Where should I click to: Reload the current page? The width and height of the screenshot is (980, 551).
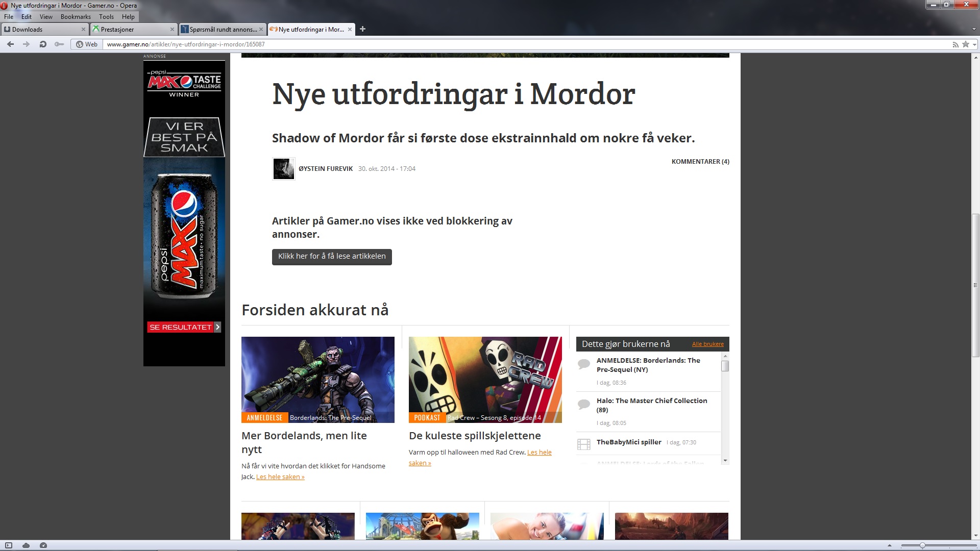tap(43, 44)
